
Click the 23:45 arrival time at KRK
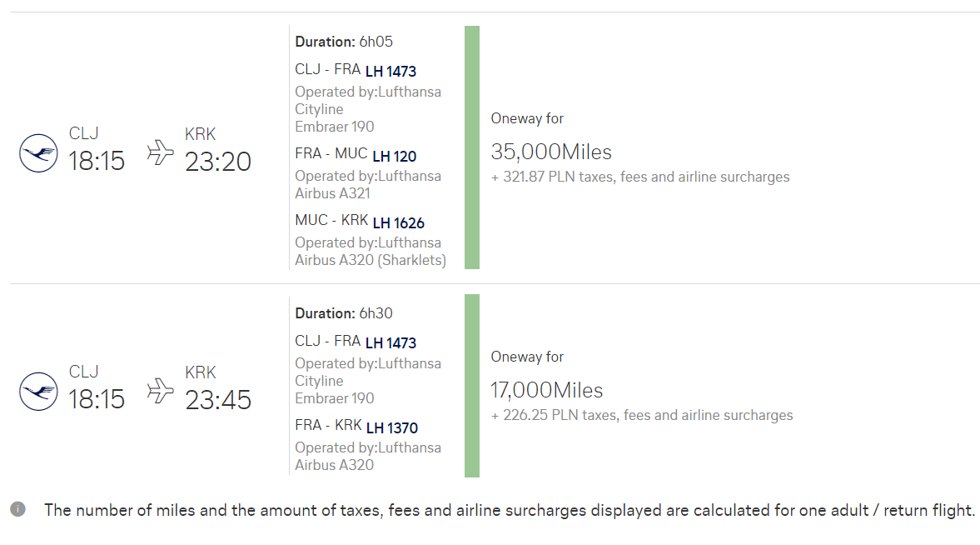218,401
